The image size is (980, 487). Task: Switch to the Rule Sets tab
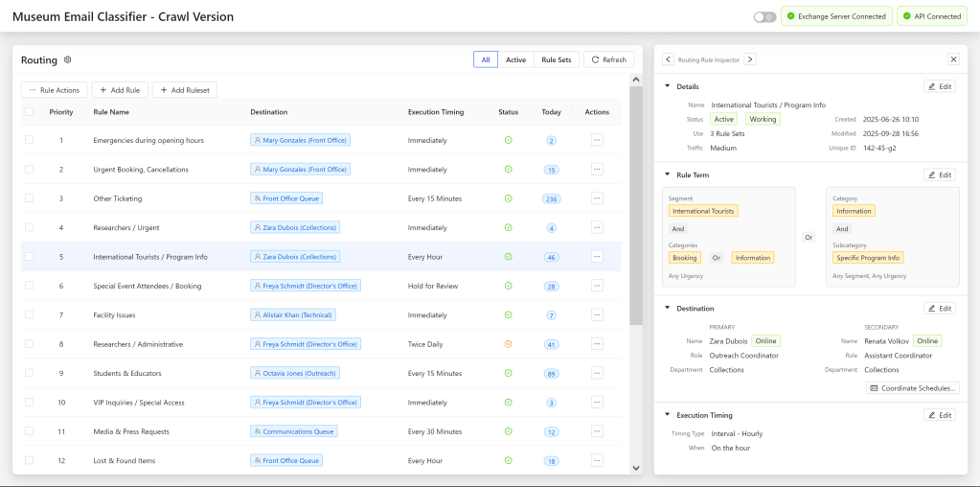click(x=556, y=59)
